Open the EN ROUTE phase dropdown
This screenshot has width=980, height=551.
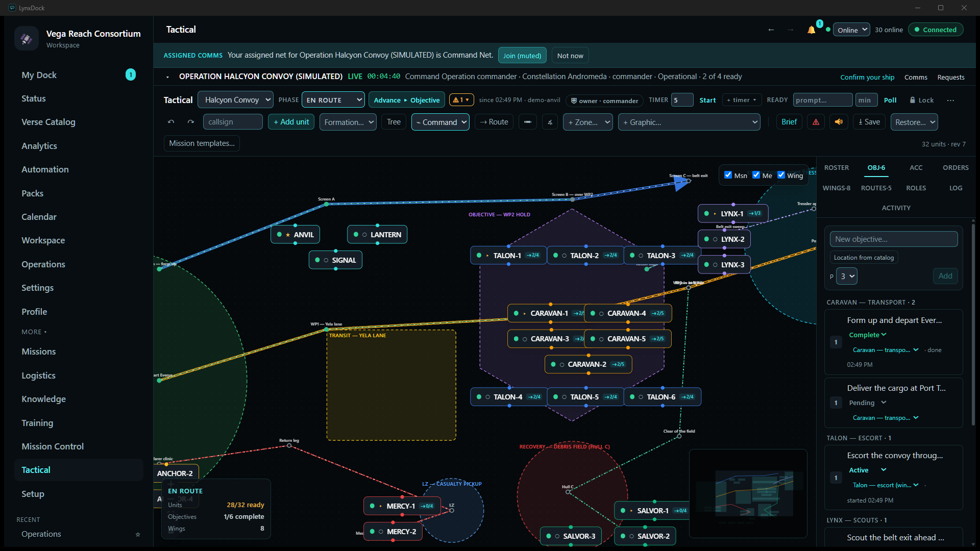click(x=333, y=100)
